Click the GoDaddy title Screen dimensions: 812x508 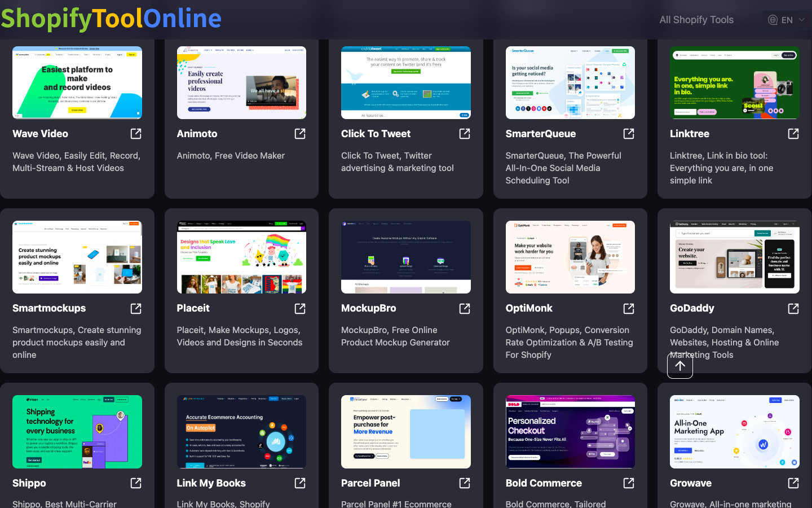pyautogui.click(x=692, y=308)
